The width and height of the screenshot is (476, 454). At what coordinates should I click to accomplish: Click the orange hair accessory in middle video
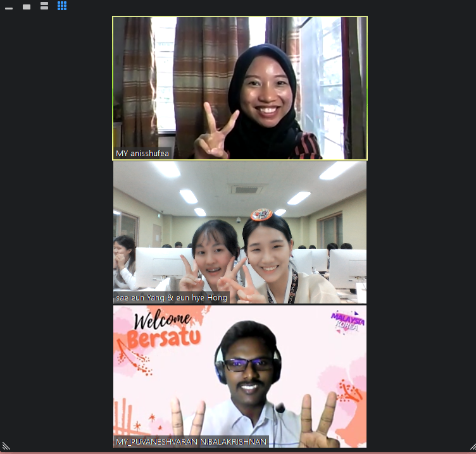[261, 215]
